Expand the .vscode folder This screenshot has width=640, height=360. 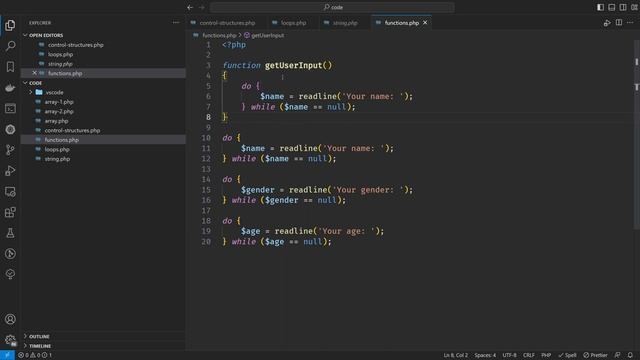point(55,92)
